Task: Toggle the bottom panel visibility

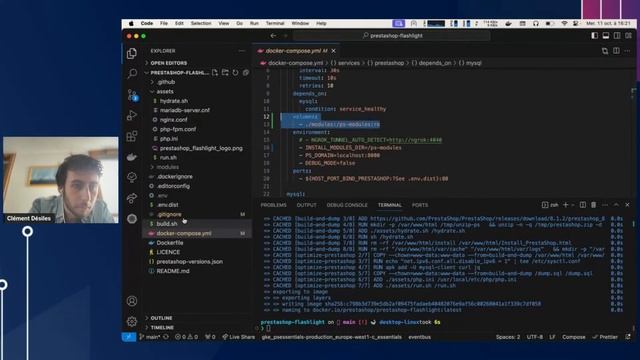Action: pyautogui.click(x=606, y=36)
